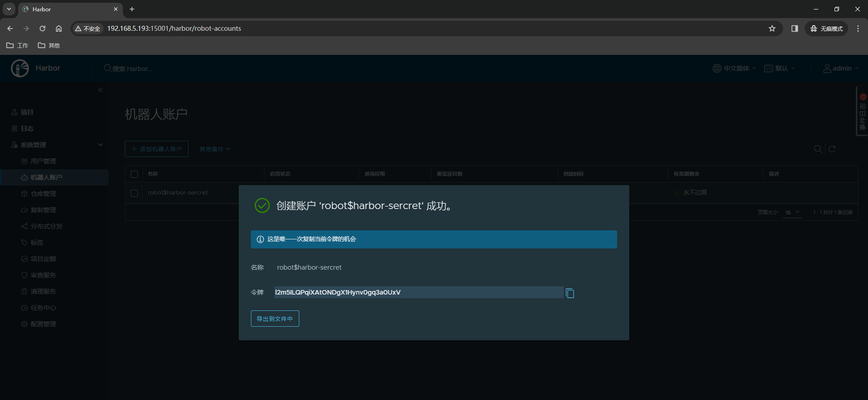This screenshot has width=868, height=400.
Task: Click the browser forward arrow
Action: click(x=26, y=29)
